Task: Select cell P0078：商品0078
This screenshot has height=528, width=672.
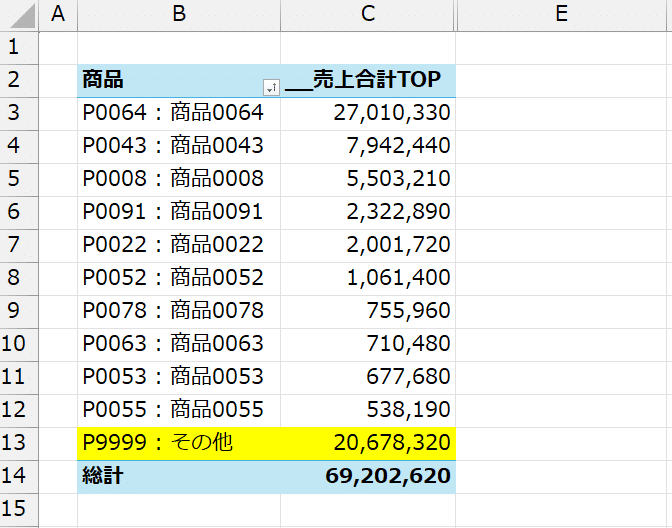Action: tap(179, 312)
